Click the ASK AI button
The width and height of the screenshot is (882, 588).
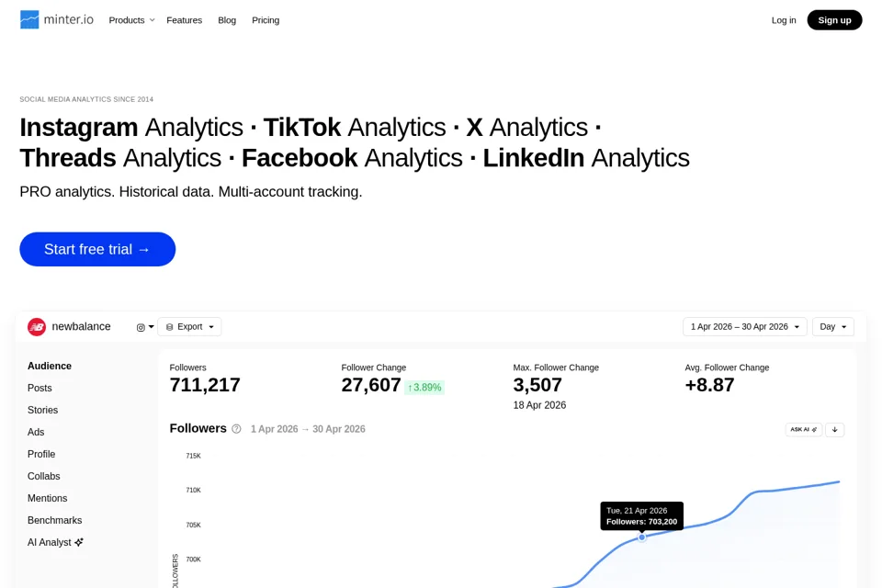[x=803, y=430]
